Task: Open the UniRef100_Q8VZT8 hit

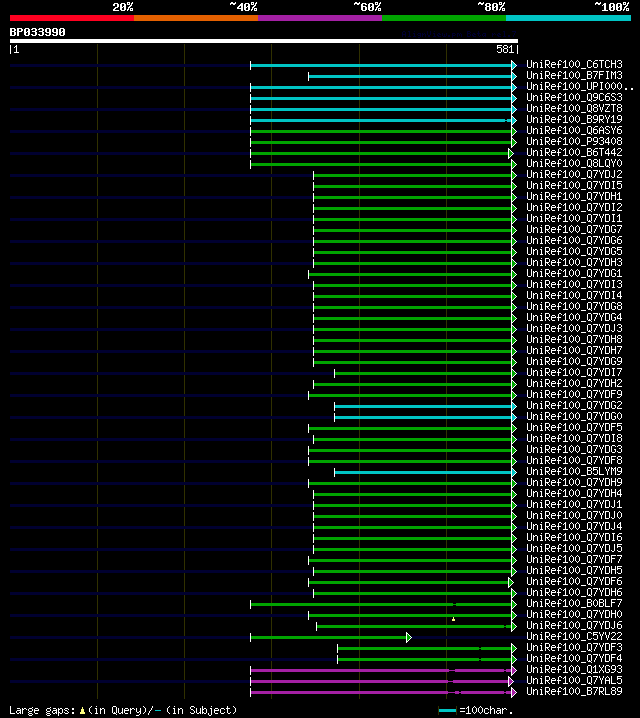Action: (x=574, y=108)
